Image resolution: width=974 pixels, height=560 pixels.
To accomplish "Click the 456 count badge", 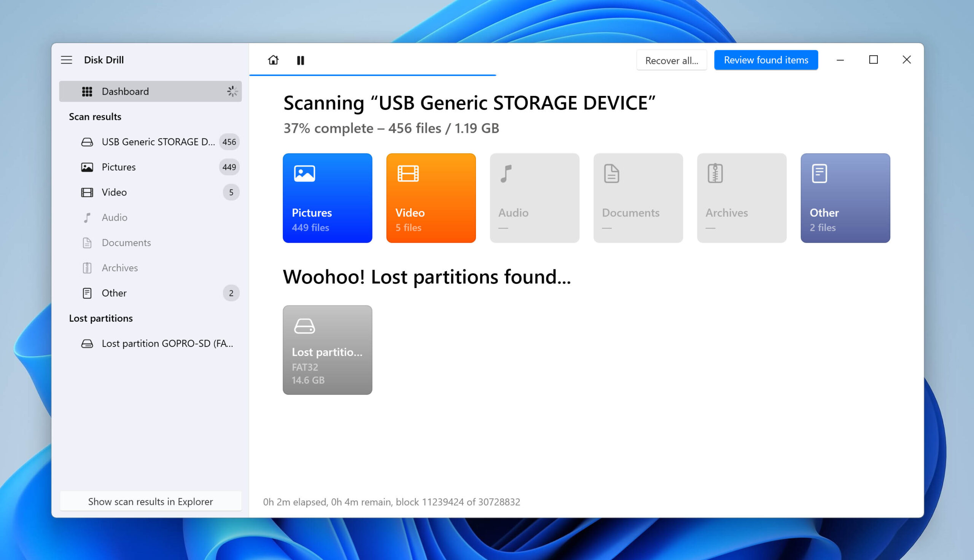I will coord(229,142).
